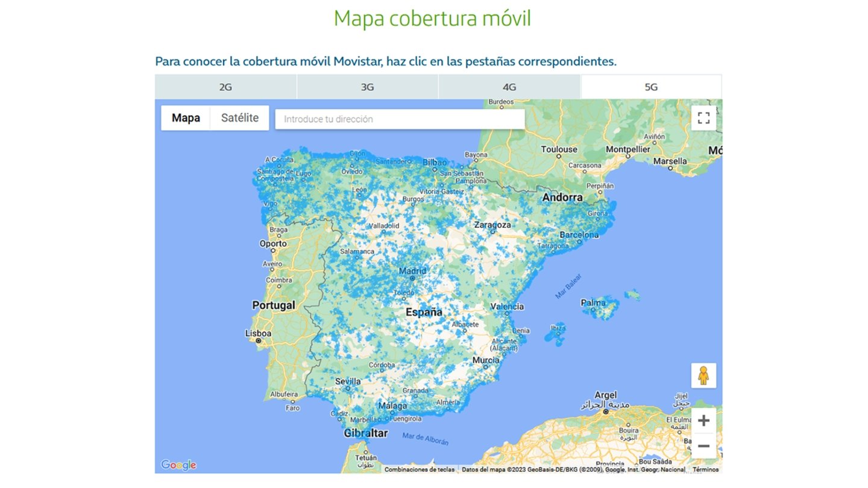This screenshot has width=868, height=488.
Task: Click the Oporto label on map
Action: click(273, 244)
